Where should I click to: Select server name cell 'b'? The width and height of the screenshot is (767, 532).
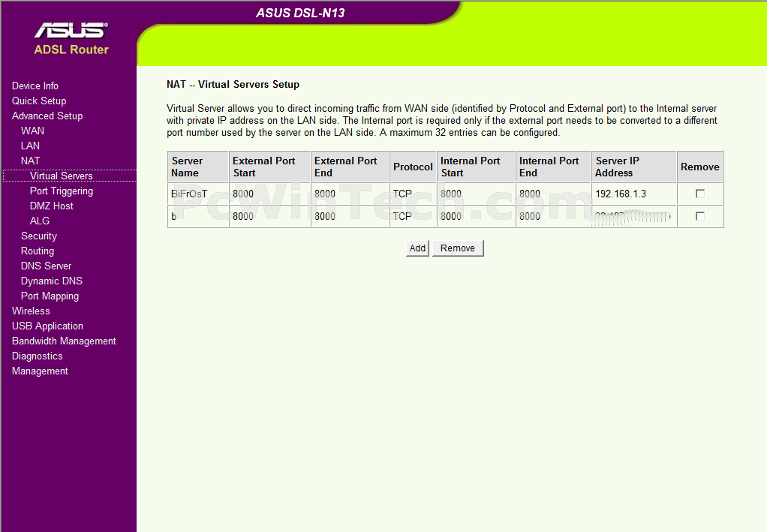tap(198, 216)
